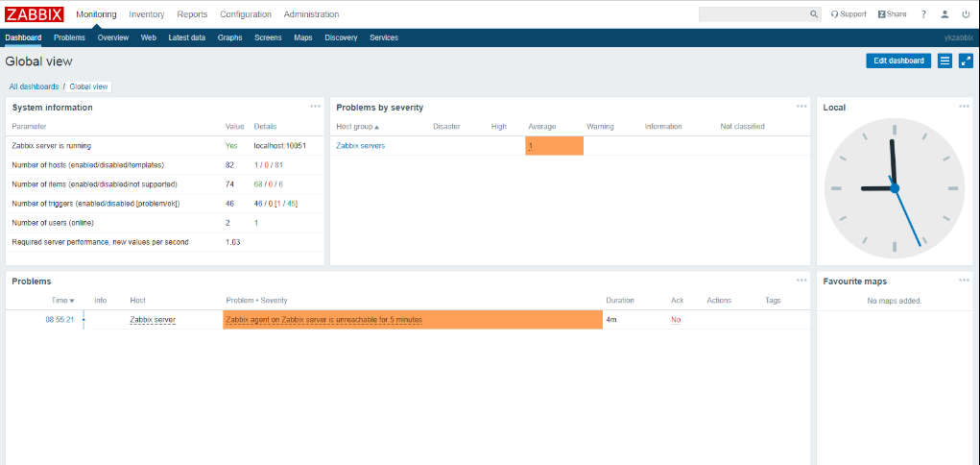Click the ylkzabbix server name label
Viewport: 980px width, 465px height.
(959, 37)
